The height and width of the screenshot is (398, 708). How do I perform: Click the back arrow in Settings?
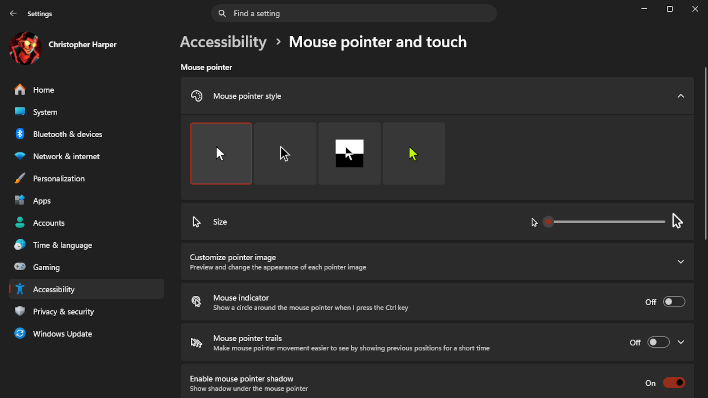coord(13,14)
